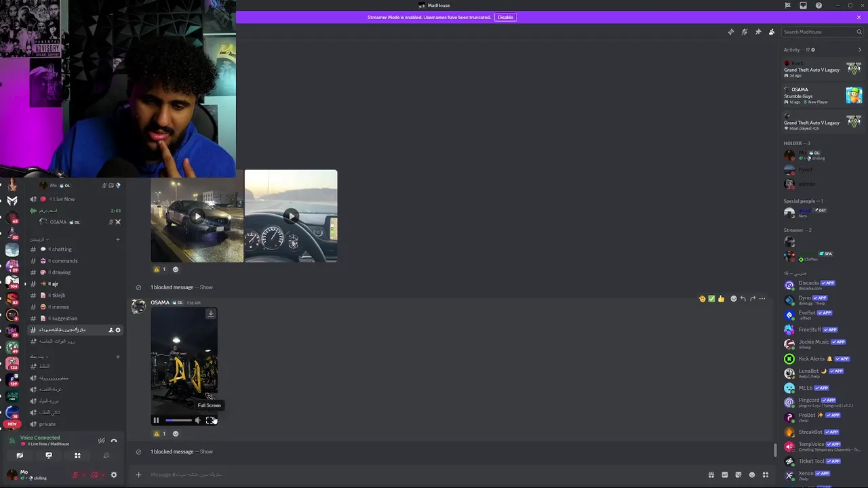Open the emoji picker in message bar
The width and height of the screenshot is (868, 488).
pyautogui.click(x=751, y=474)
